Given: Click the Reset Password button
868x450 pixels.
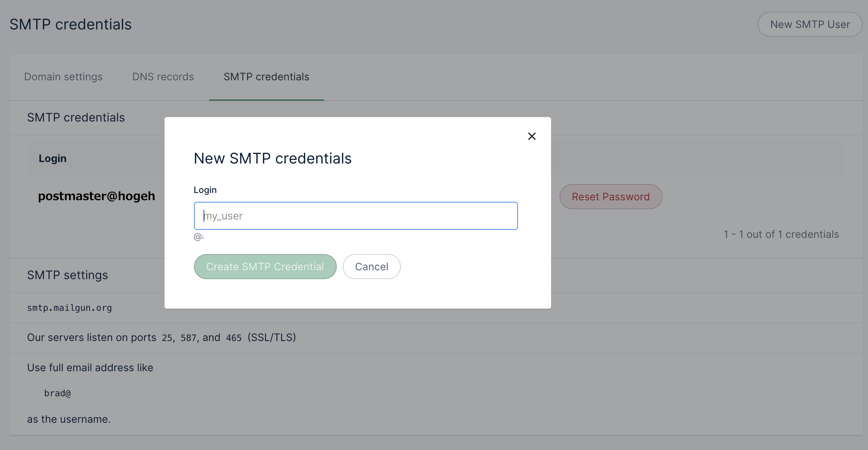Looking at the screenshot, I should point(610,197).
